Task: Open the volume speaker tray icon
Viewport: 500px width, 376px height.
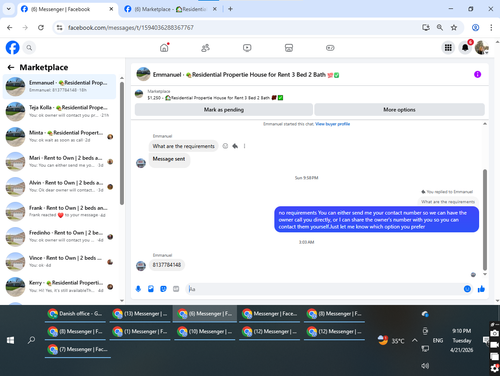Action: (425, 366)
